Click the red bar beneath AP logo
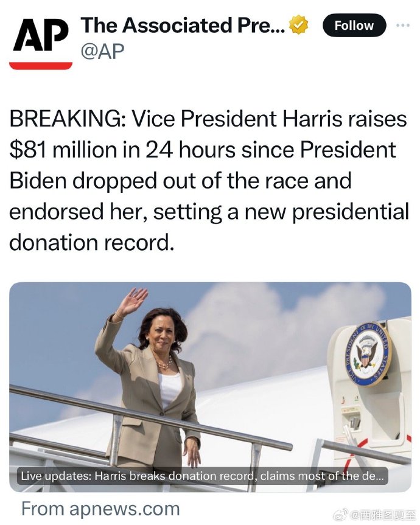 [41, 66]
